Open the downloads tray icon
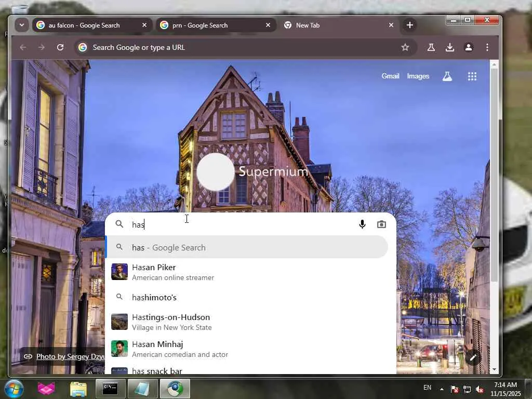This screenshot has width=532, height=399. [450, 47]
